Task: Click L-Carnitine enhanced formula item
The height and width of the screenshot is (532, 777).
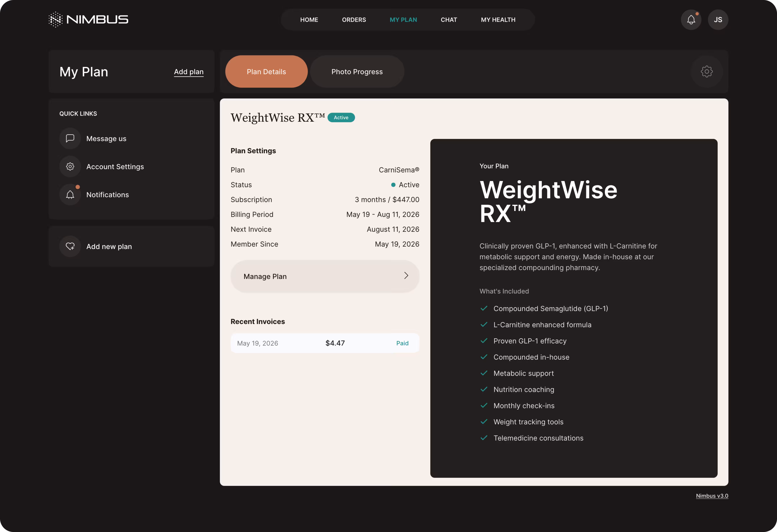Action: click(x=542, y=325)
